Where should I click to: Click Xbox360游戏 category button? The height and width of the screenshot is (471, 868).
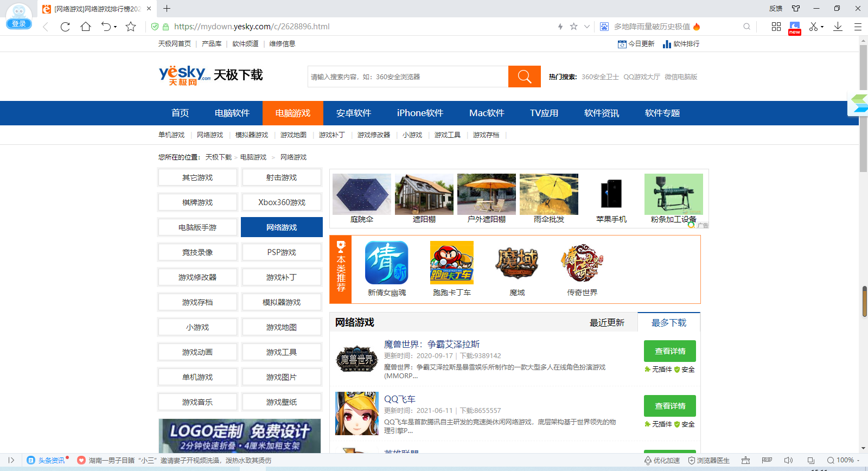coord(282,202)
